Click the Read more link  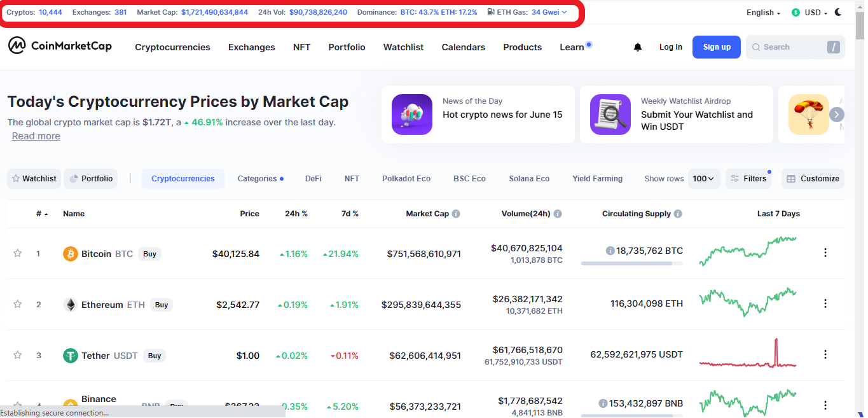tap(36, 136)
